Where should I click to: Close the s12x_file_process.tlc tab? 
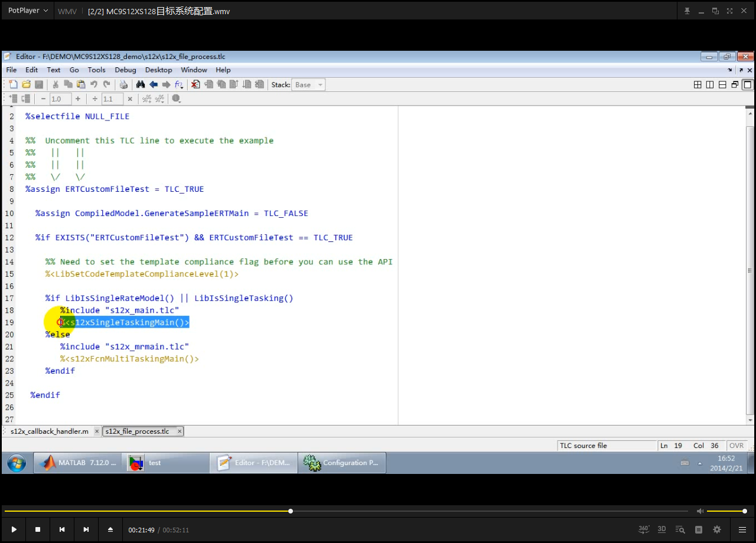tap(180, 431)
